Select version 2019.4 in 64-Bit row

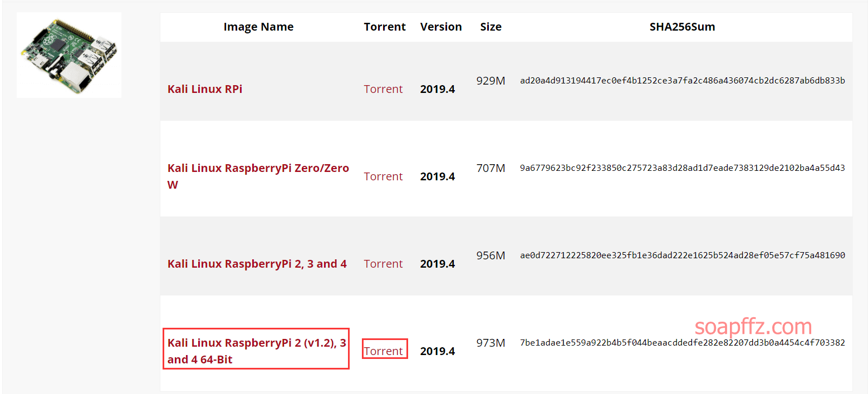pos(438,351)
